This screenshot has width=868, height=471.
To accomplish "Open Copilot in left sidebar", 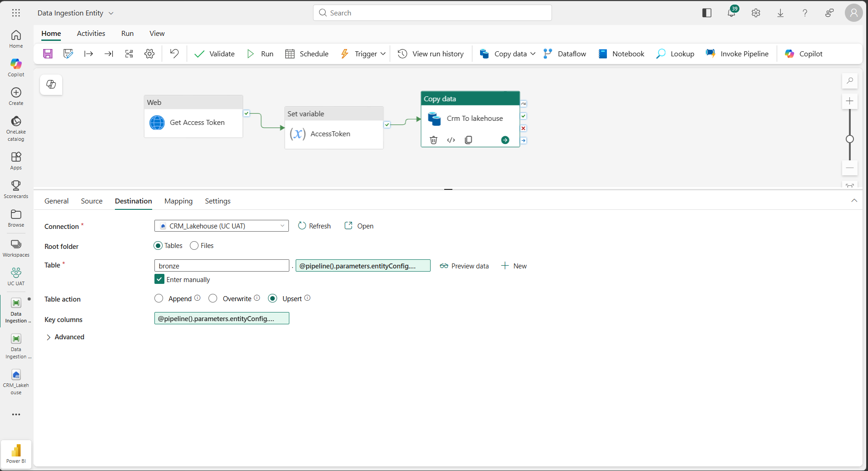I will 16,67.
